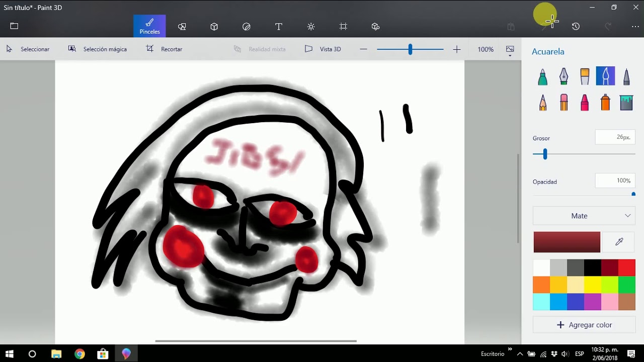Viewport: 644px width, 362px height.
Task: Adjust the Grosor thickness slider
Action: point(545,154)
